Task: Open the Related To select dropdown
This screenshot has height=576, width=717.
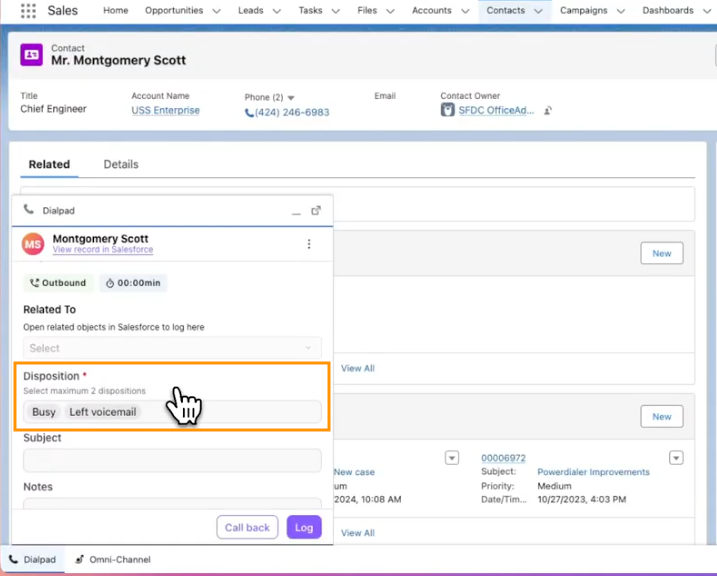Action: 172,348
